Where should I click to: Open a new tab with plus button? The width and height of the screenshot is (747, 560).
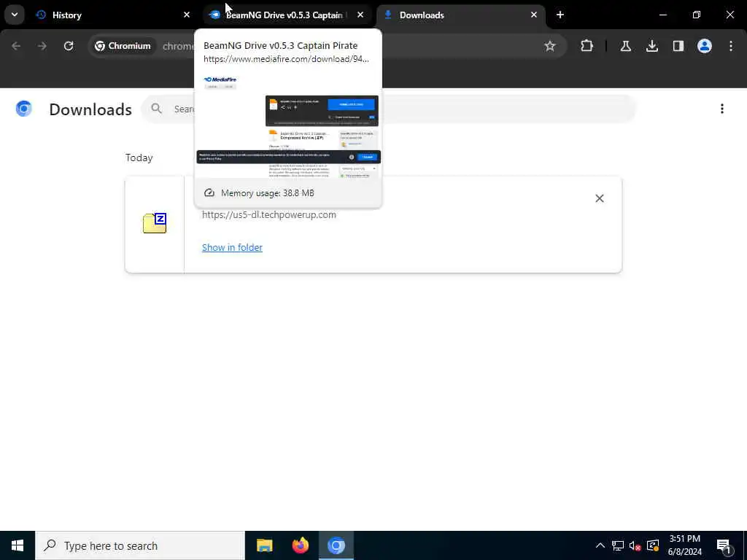(560, 15)
